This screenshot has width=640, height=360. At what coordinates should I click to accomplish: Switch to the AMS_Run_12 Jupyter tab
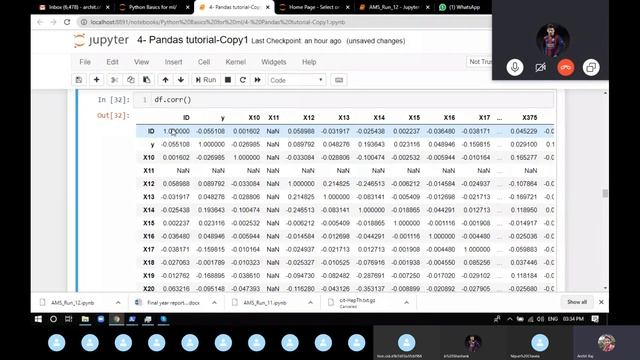pos(394,7)
